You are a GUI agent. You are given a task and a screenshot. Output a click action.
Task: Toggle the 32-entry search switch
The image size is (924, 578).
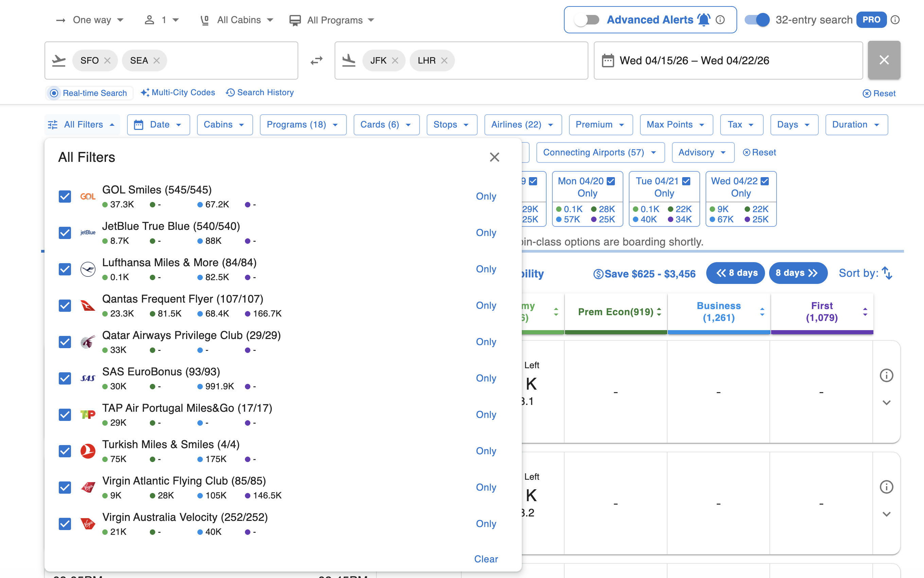pos(757,20)
